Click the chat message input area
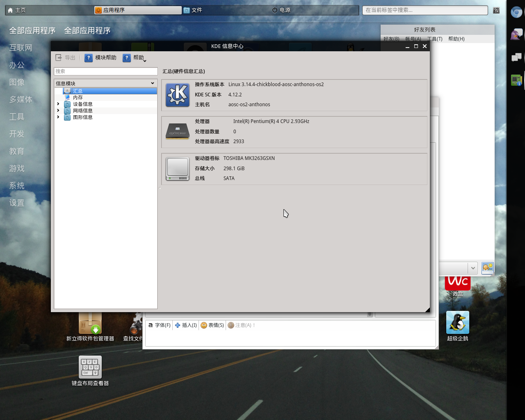 click(290, 338)
